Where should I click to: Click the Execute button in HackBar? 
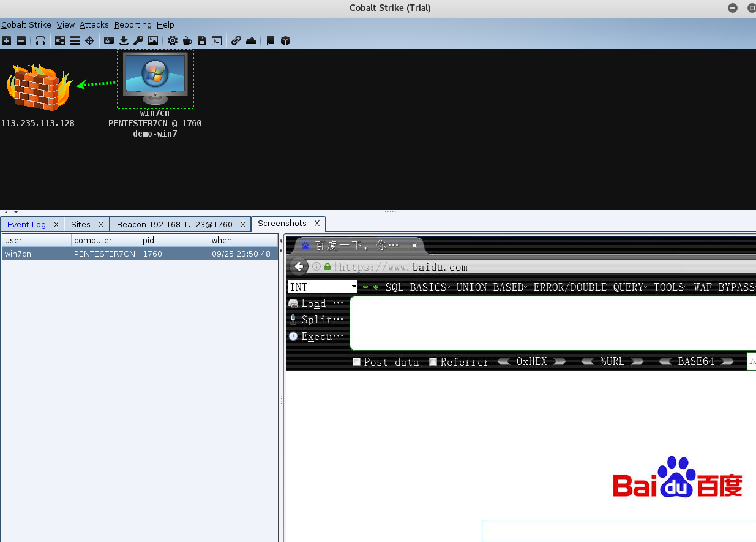[316, 336]
